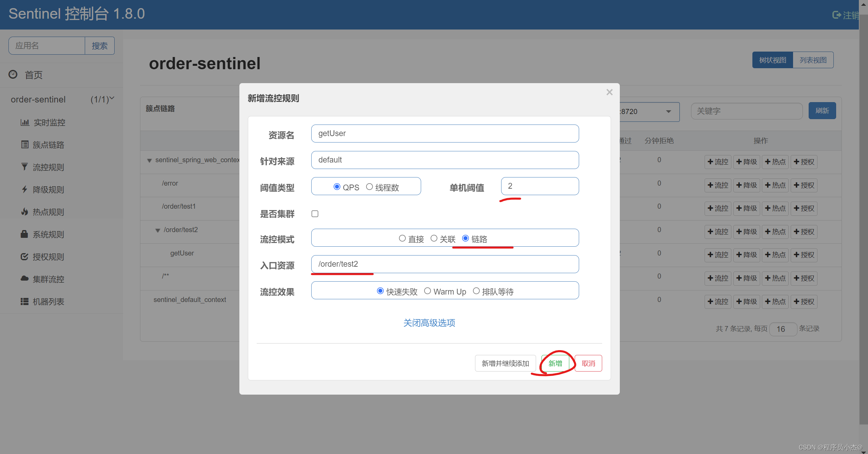The width and height of the screenshot is (868, 454).
Task: Select Warm Up flow control effect
Action: (427, 291)
